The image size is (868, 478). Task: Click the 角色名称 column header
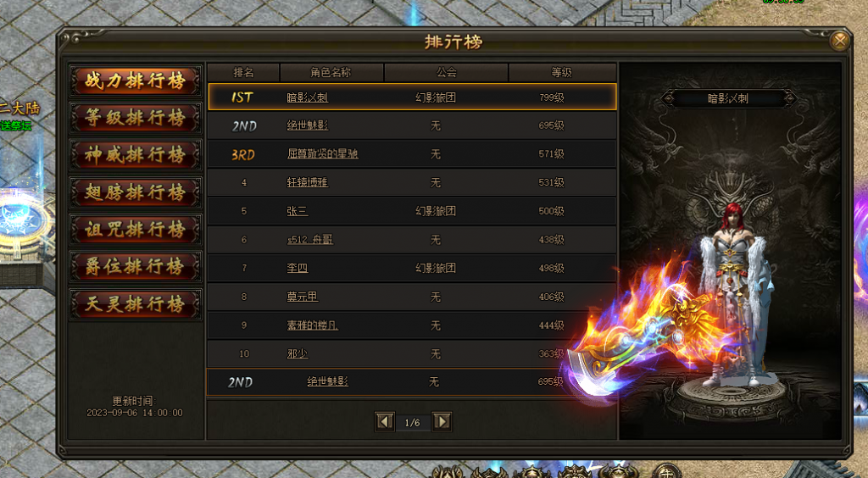tap(331, 73)
